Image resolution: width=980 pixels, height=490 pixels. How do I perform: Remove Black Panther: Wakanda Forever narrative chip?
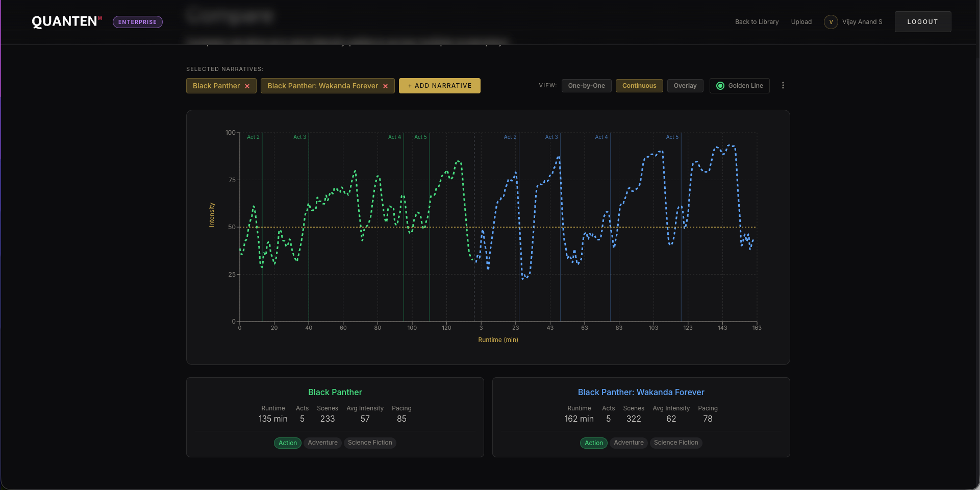point(385,86)
